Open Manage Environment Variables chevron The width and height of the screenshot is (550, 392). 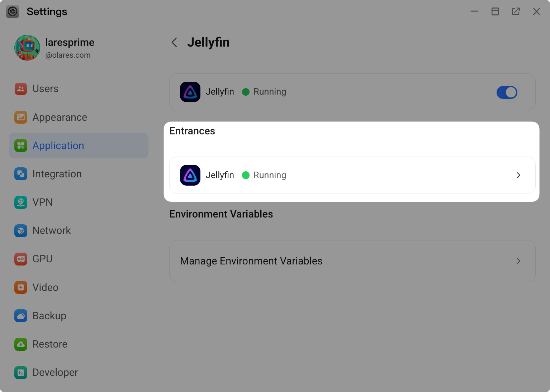pyautogui.click(x=518, y=261)
